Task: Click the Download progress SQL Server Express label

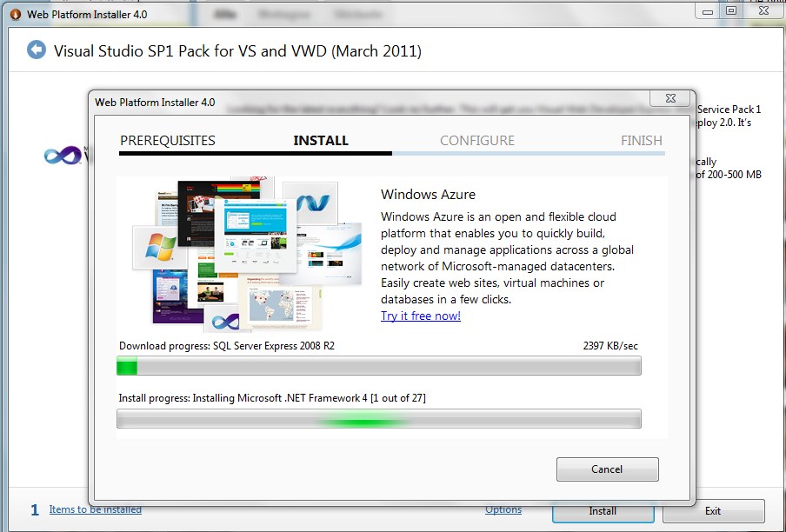Action: click(227, 346)
